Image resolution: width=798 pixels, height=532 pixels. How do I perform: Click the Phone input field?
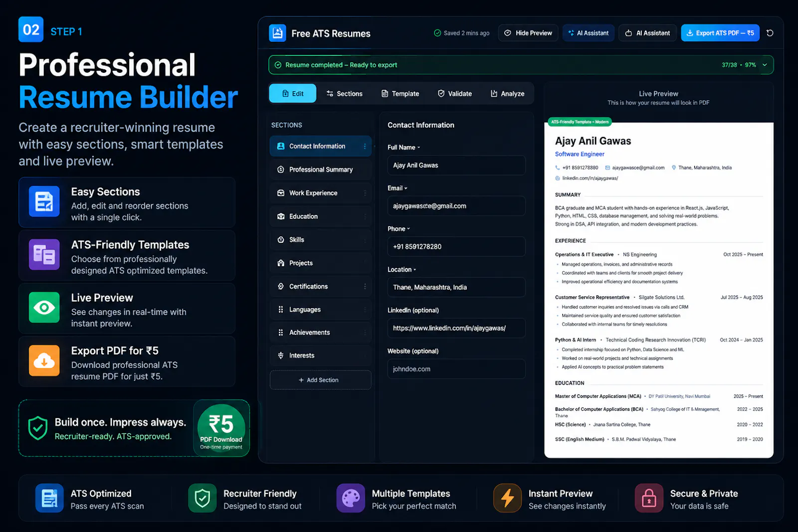pyautogui.click(x=456, y=246)
